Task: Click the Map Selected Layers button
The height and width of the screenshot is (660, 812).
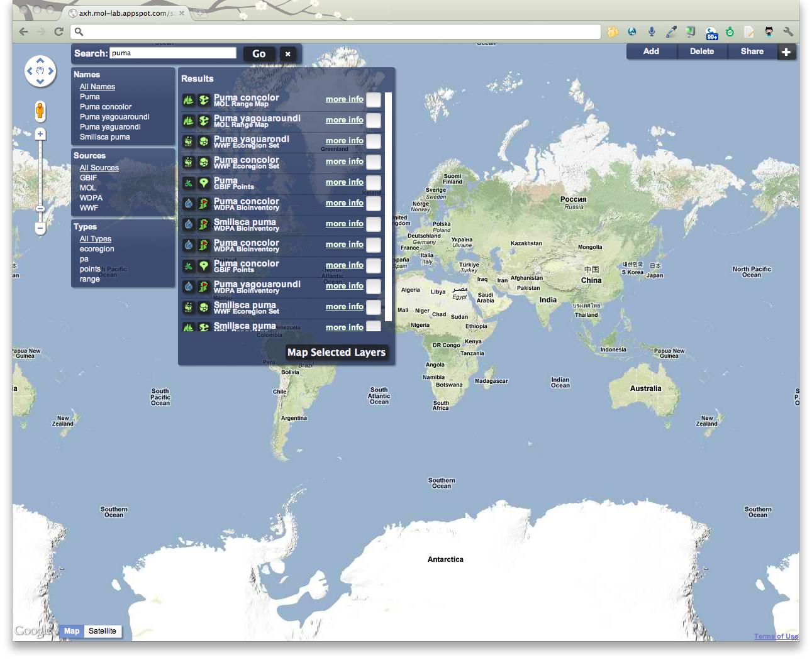Action: [336, 353]
